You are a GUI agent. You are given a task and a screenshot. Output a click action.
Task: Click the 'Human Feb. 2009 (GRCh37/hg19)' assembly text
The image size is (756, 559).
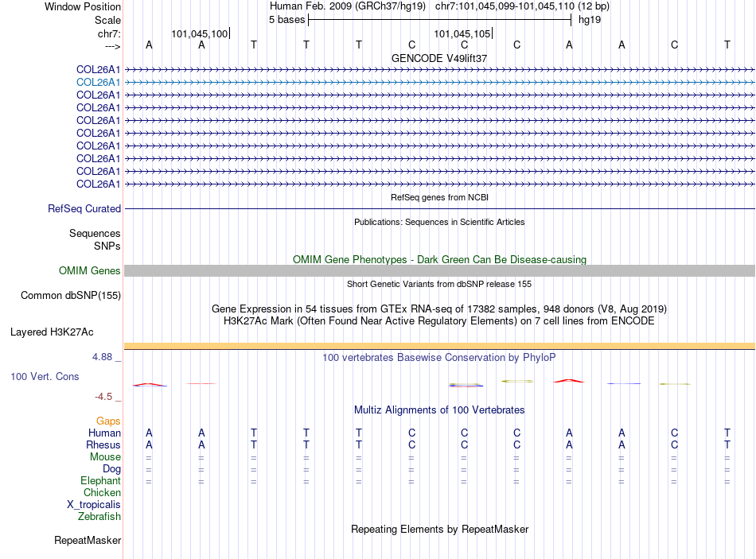tap(348, 6)
